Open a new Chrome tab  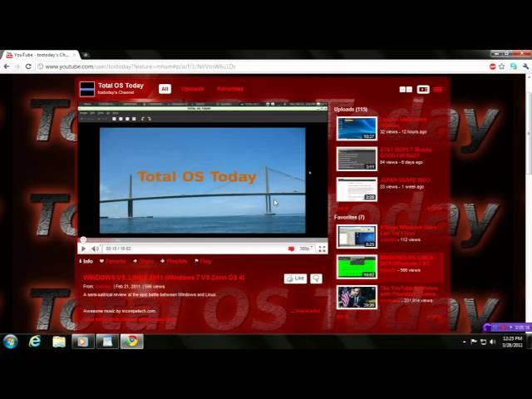pyautogui.click(x=86, y=55)
